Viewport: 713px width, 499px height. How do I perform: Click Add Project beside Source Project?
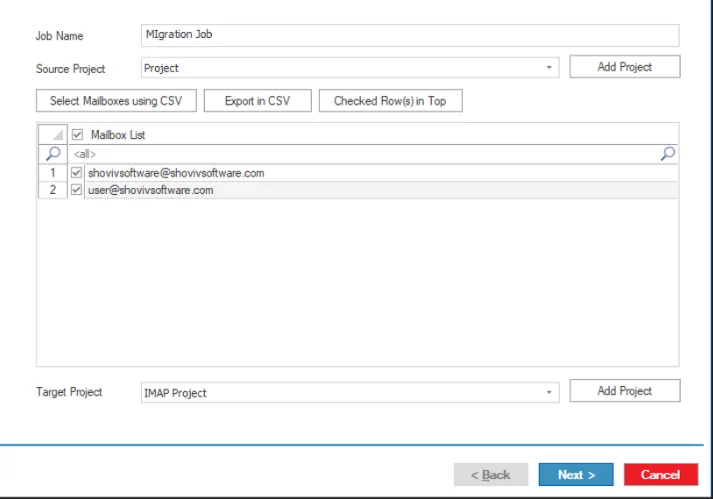click(625, 67)
